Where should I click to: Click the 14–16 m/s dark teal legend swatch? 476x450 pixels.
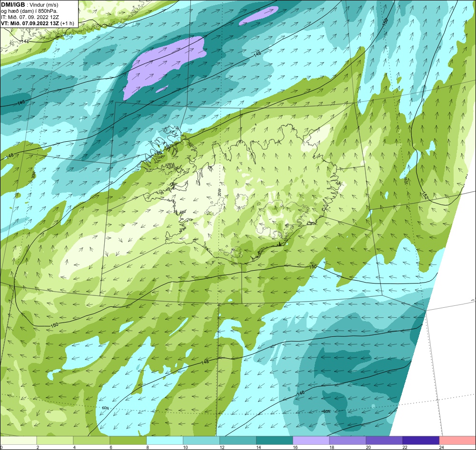point(275,440)
